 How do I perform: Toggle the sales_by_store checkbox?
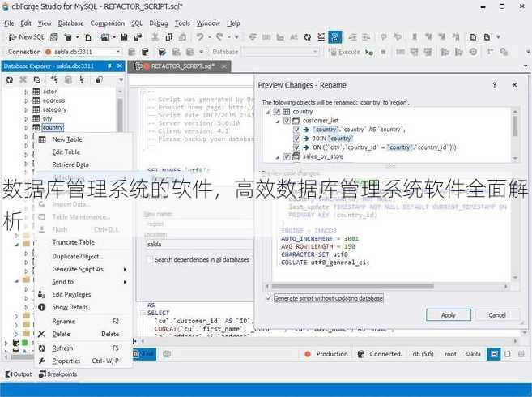coord(287,156)
